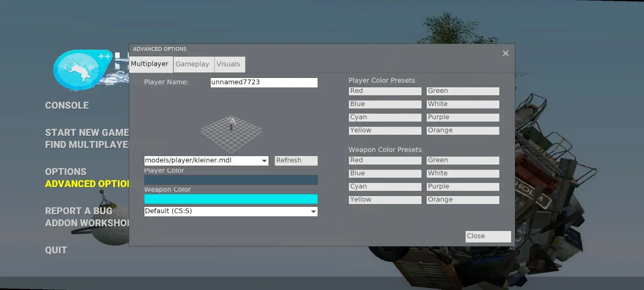
Task: Click the cyan Weapon Color swatch bar
Action: click(x=231, y=199)
